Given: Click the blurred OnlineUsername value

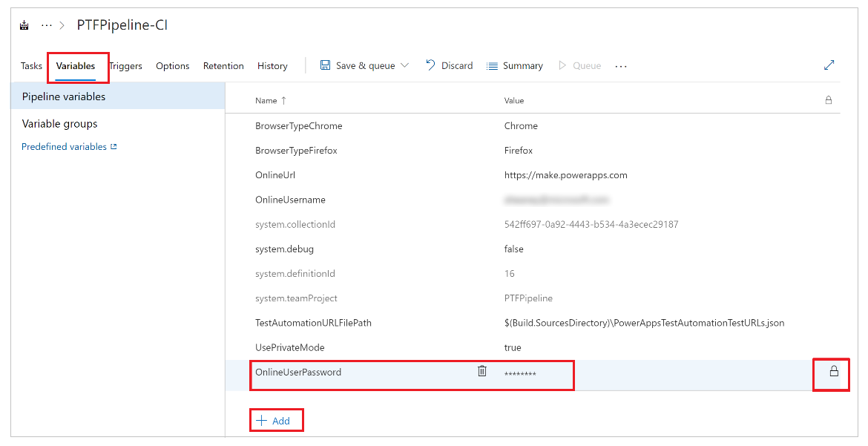Looking at the screenshot, I should (x=556, y=200).
